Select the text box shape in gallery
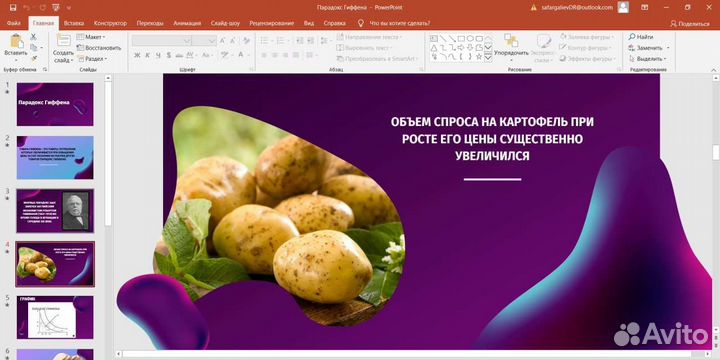Viewport: 720px width, 360px height. click(x=433, y=39)
